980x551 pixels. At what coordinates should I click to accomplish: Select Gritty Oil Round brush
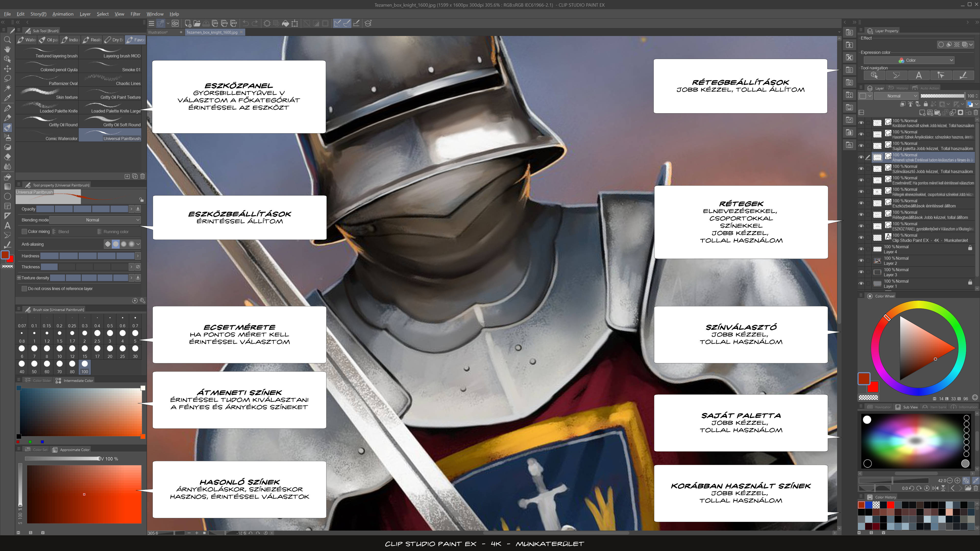click(x=47, y=121)
